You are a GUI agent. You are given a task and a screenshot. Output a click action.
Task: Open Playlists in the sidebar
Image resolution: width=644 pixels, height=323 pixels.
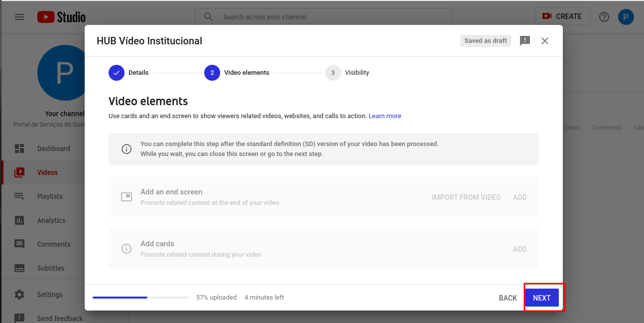click(x=50, y=196)
